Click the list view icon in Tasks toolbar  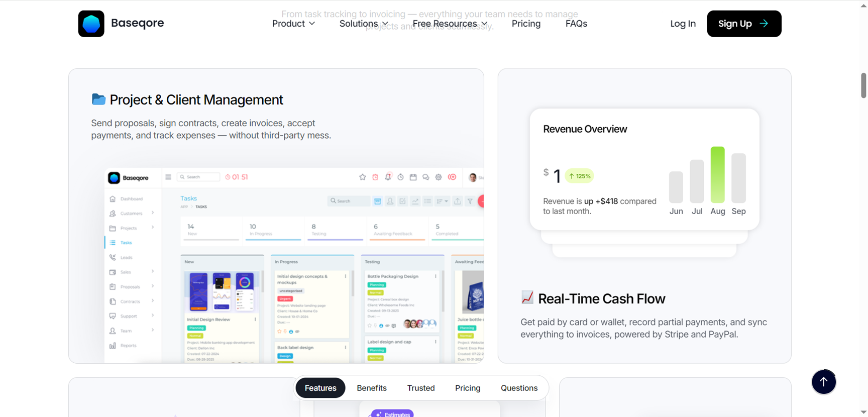pos(427,201)
